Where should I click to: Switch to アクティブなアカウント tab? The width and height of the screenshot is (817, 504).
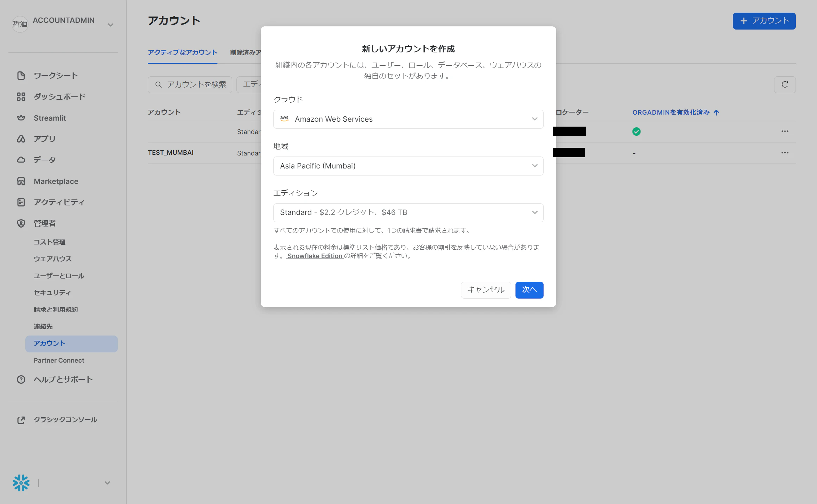(x=182, y=52)
